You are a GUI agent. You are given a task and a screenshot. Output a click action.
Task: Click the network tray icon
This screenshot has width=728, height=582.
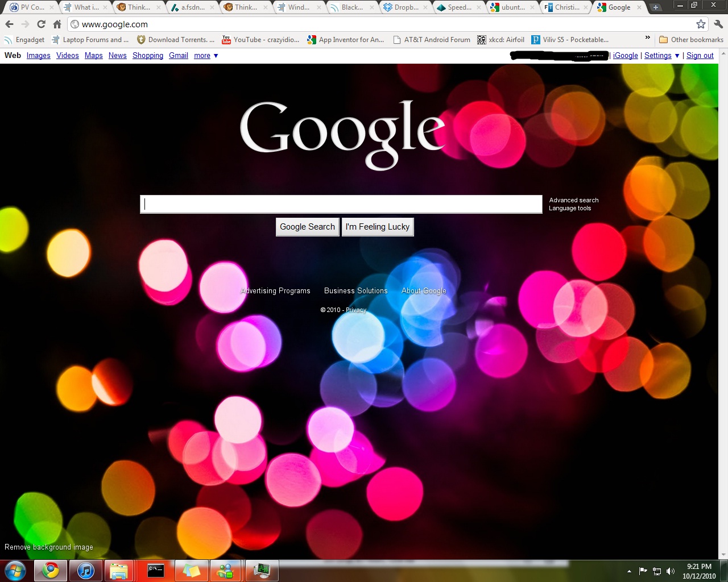point(657,571)
